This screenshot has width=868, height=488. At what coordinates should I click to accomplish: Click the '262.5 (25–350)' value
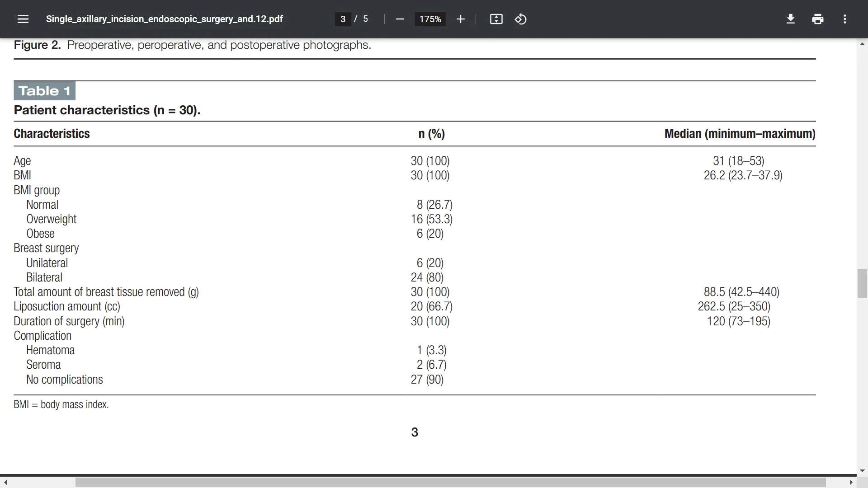coord(734,306)
